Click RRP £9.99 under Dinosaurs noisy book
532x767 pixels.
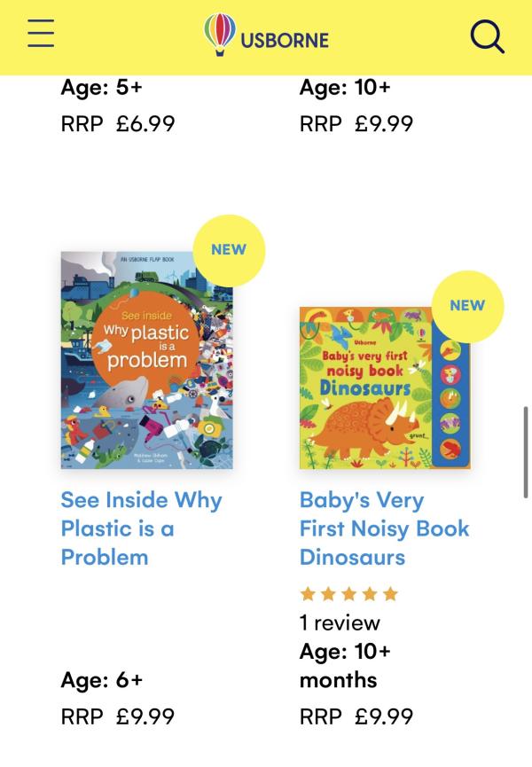click(356, 716)
